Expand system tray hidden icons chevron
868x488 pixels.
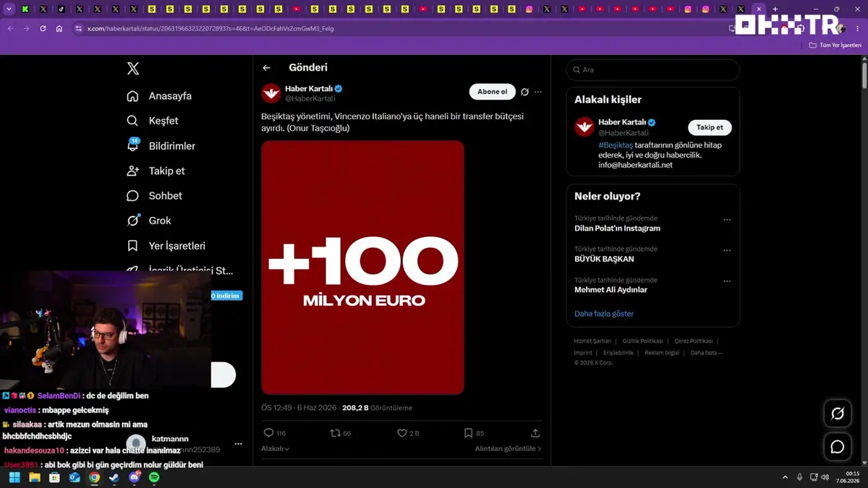coord(786,477)
